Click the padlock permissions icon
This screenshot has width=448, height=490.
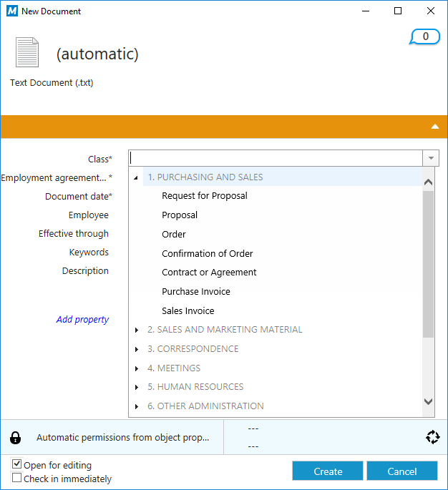tap(15, 438)
